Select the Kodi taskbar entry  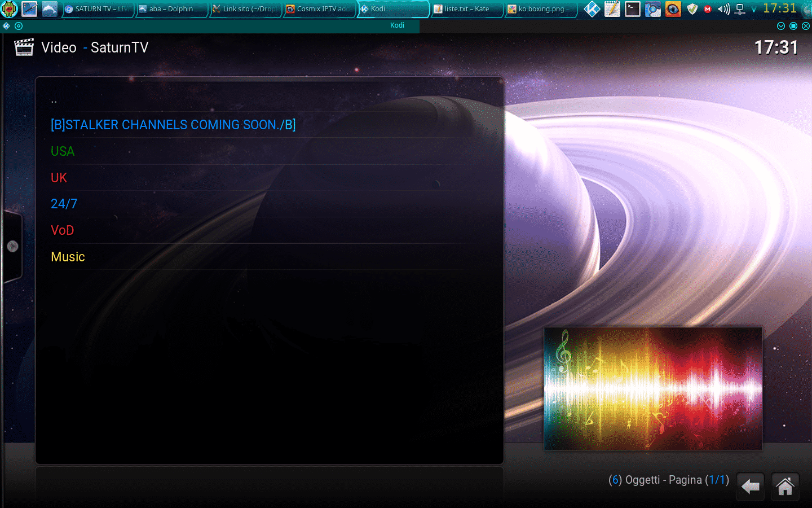[393, 9]
